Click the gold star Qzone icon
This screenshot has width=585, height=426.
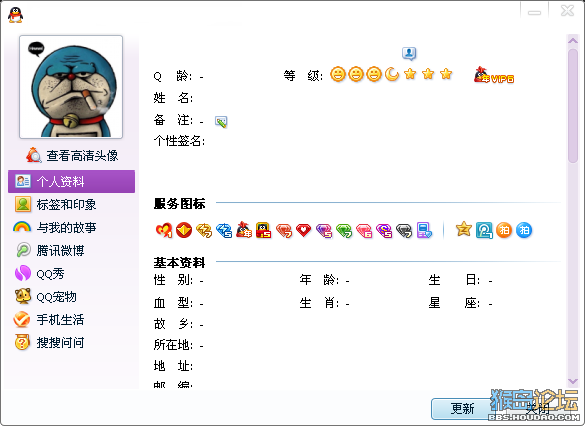[x=464, y=229]
